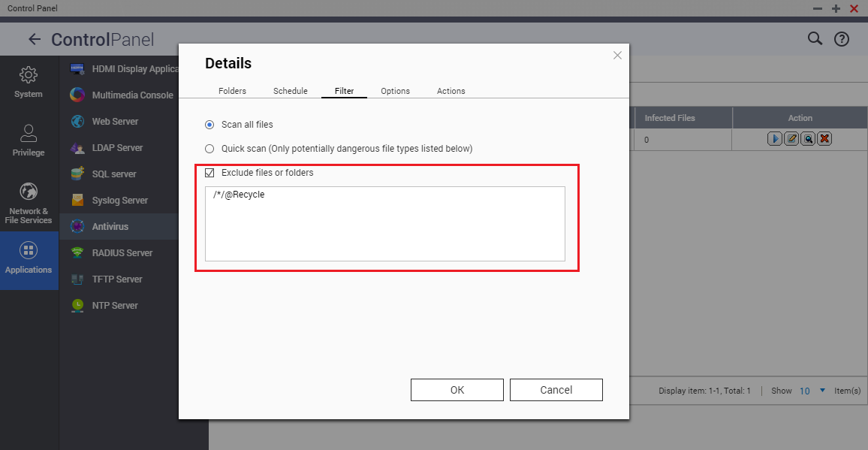This screenshot has width=868, height=450.
Task: Open Network & File Services section
Action: (x=29, y=202)
